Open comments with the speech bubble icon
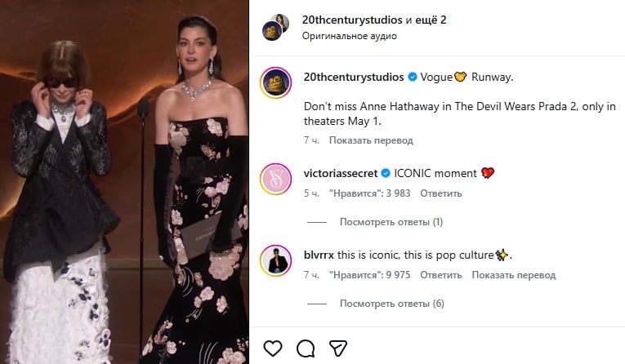Viewport: 625px width, 364px height. (306, 348)
